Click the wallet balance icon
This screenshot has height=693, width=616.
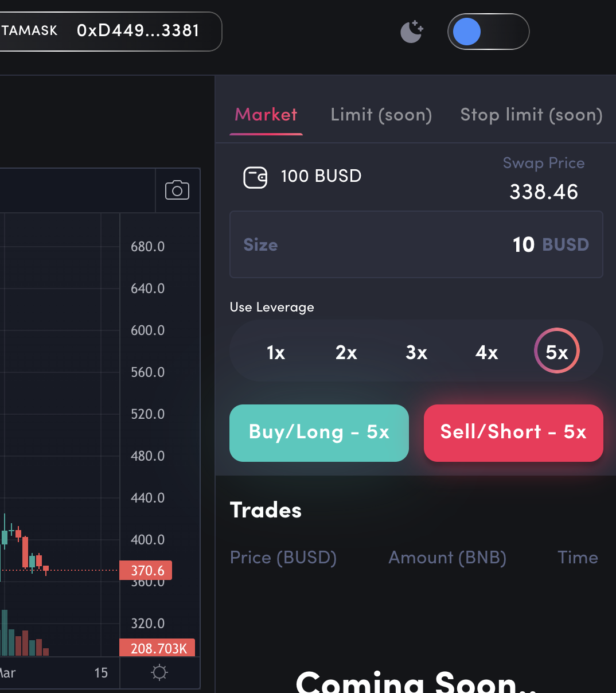tap(255, 177)
